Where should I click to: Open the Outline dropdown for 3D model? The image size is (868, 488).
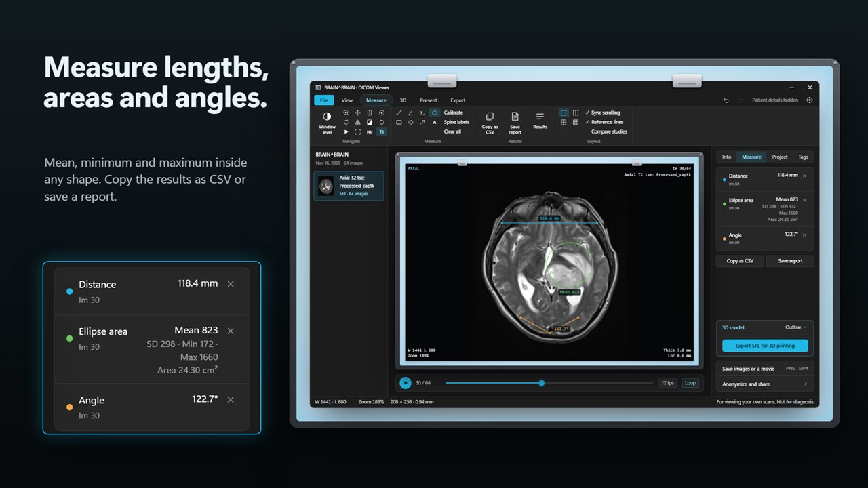coord(795,327)
